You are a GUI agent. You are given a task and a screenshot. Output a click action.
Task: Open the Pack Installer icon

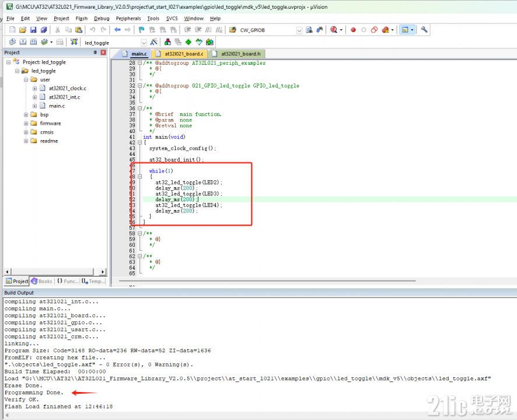pyautogui.click(x=209, y=42)
